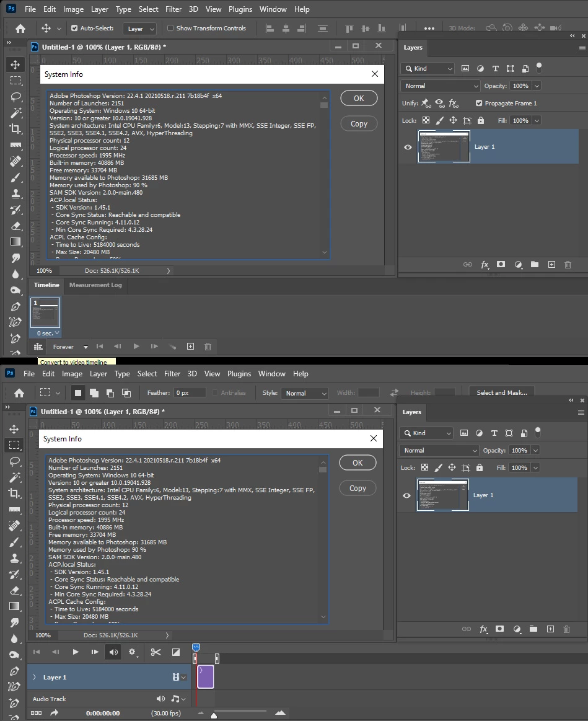Click the render video arrow icon

(55, 713)
